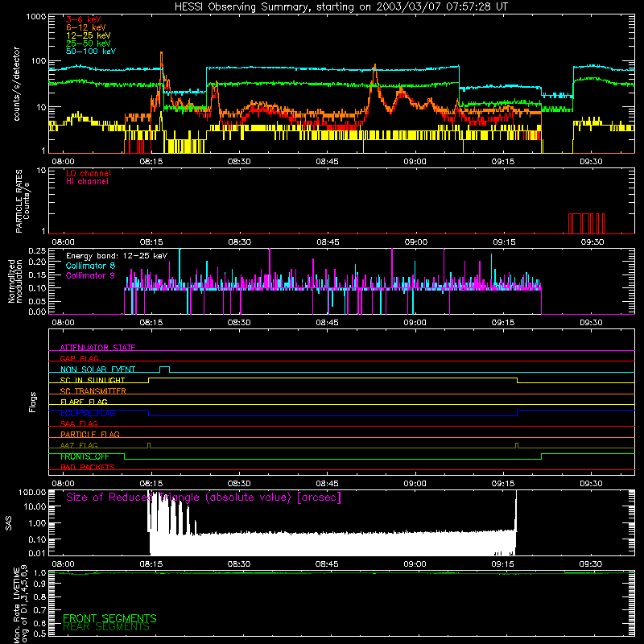This screenshot has height=644, width=644.
Task: Click the SAS axis label
Action: [x=9, y=523]
